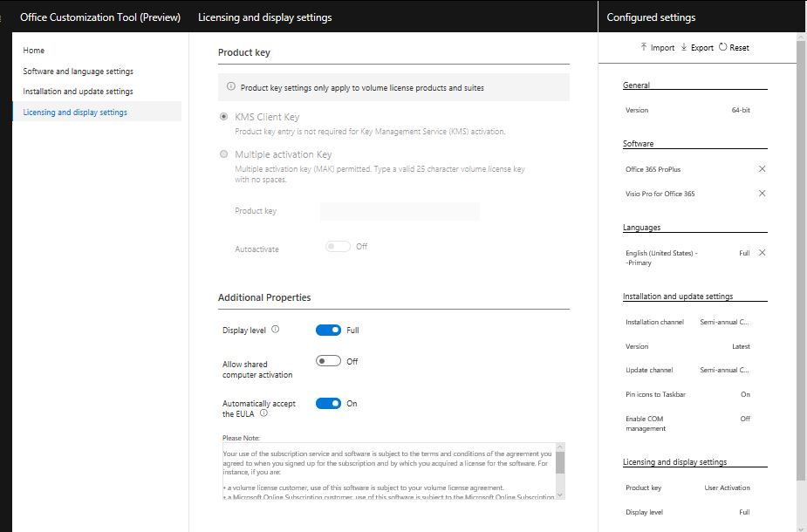
Task: Click the User Activation product key value
Action: click(x=728, y=488)
